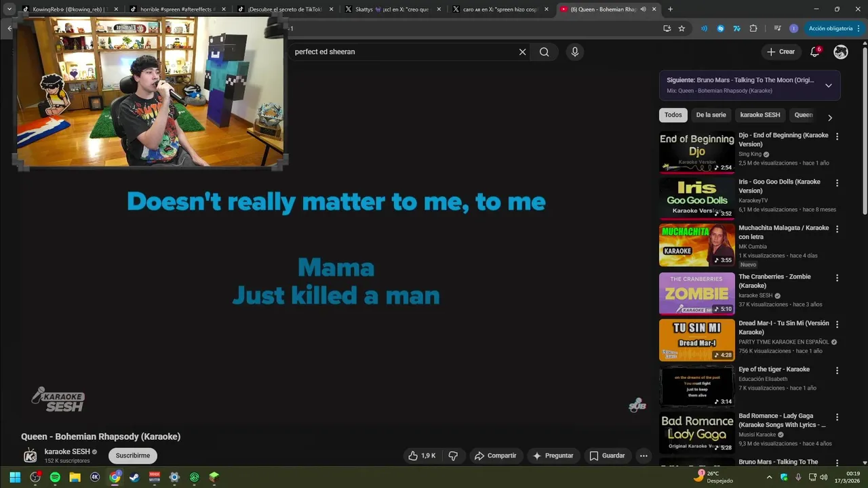Start voice search with the microphone icon
This screenshot has width=868, height=488.
click(x=574, y=52)
